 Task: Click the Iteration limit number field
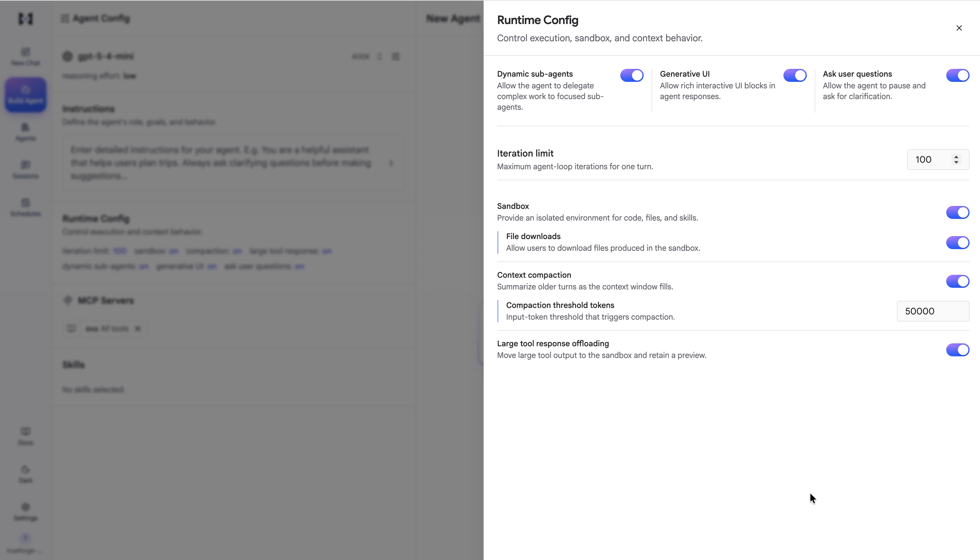coord(938,159)
